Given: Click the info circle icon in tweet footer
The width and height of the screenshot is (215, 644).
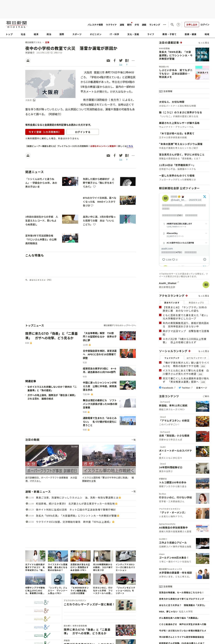Looking at the screenshot, I should point(204,259).
